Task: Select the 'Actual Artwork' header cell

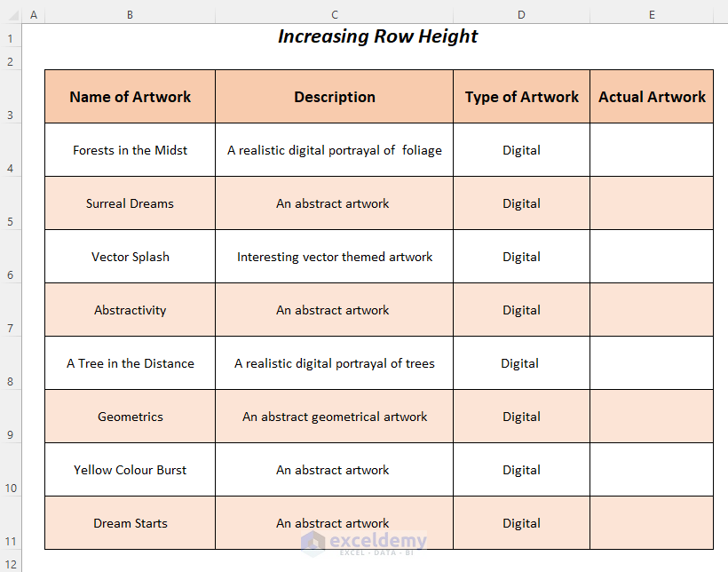Action: [652, 96]
